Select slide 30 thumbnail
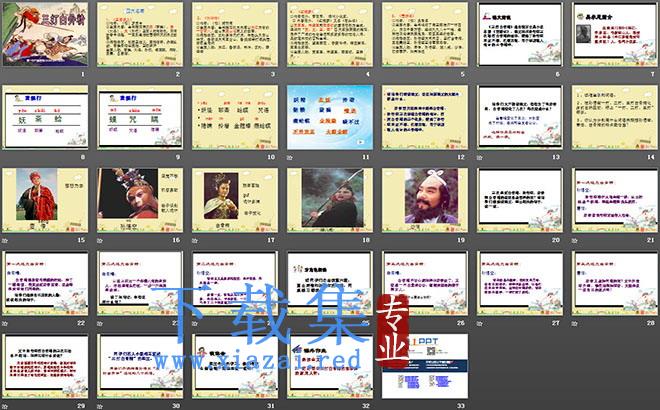 tap(140, 366)
